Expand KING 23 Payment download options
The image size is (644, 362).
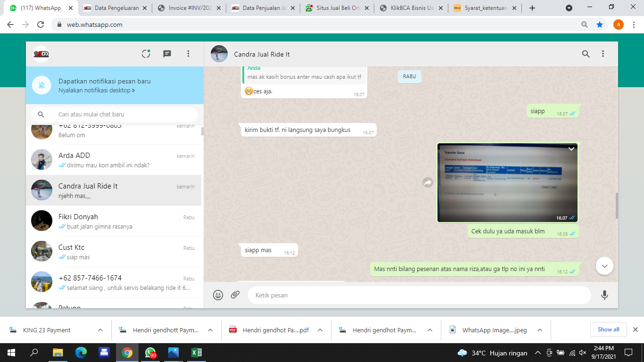click(100, 330)
